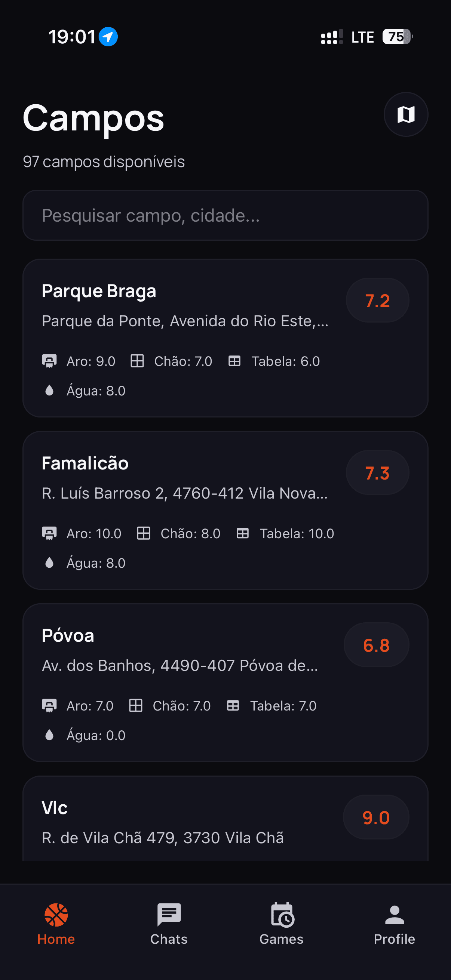Tap the Chão floor icon on Póvoa

tap(136, 706)
